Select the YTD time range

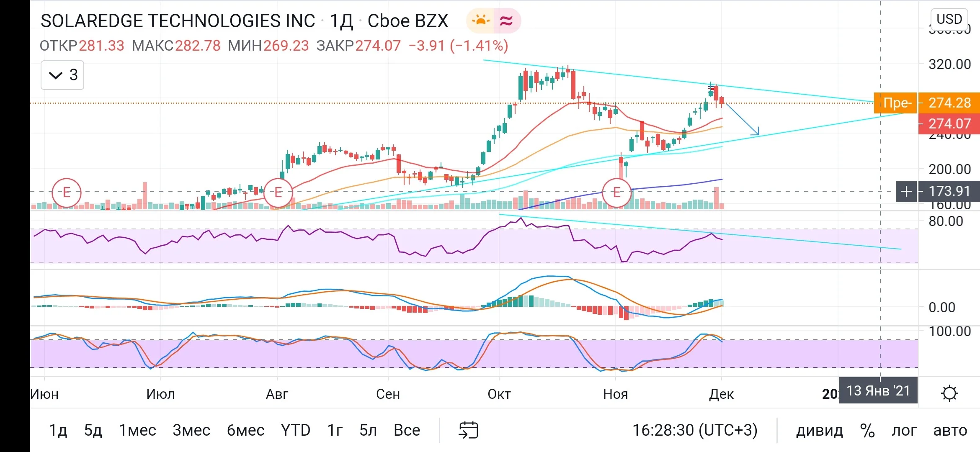(x=296, y=430)
